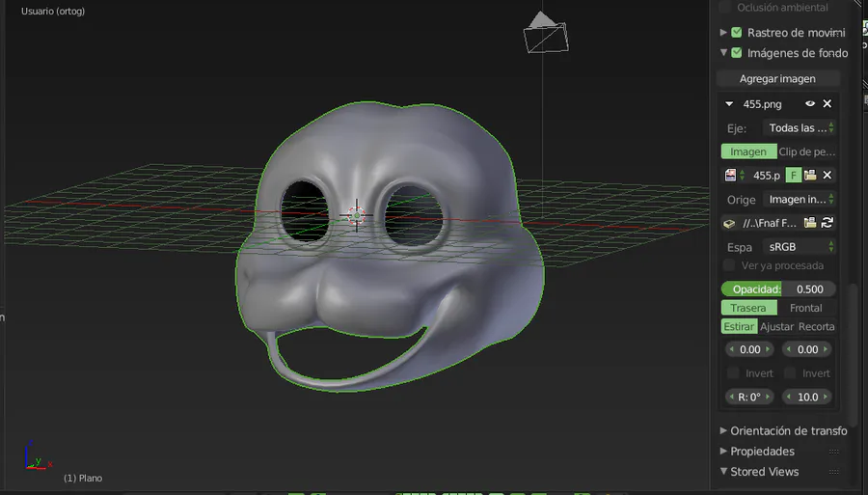Click the Propiedades panel drag grip
Viewport: 868px width, 495px height.
click(834, 452)
